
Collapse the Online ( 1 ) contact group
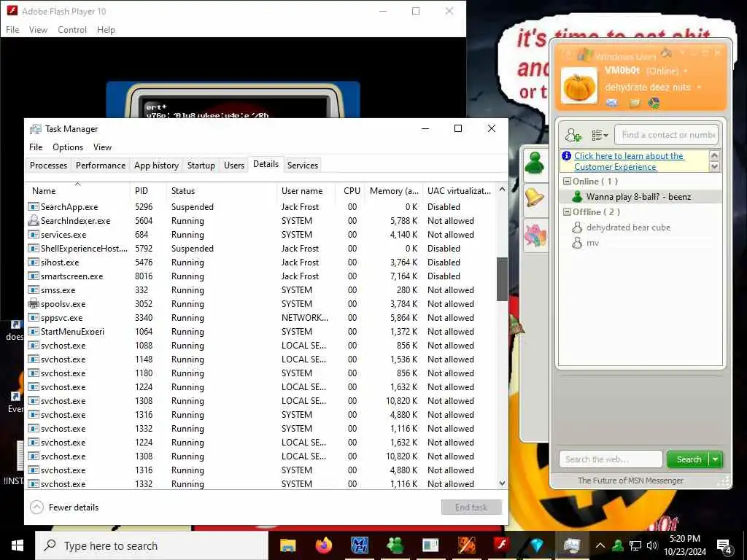[567, 182]
